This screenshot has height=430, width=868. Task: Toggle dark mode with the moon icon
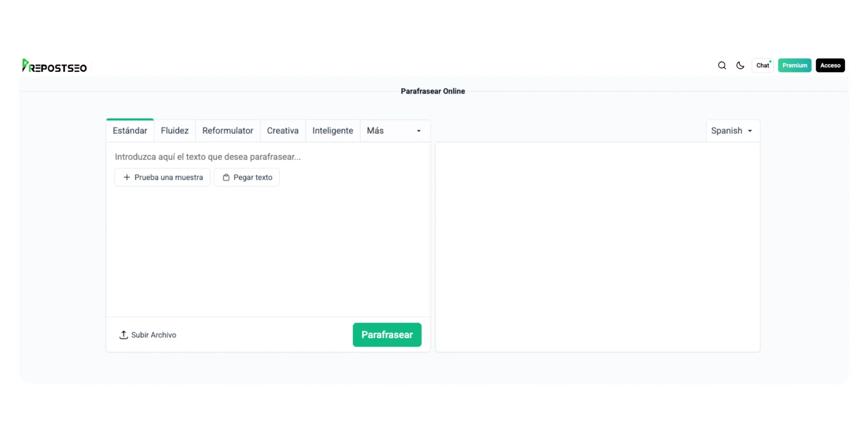tap(740, 66)
